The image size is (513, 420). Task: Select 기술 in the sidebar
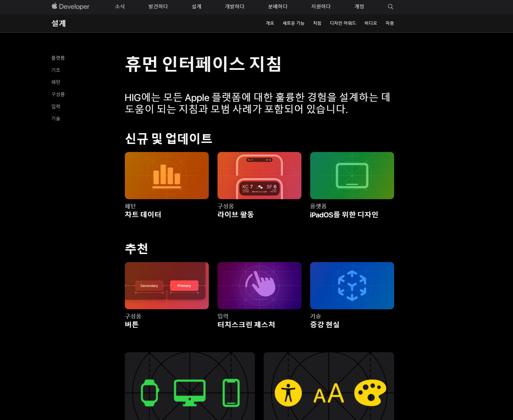(x=56, y=118)
